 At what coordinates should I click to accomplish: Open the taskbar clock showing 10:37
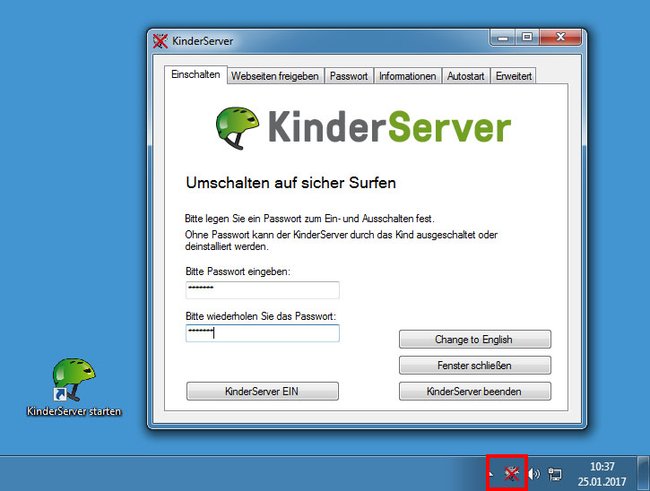(x=602, y=474)
